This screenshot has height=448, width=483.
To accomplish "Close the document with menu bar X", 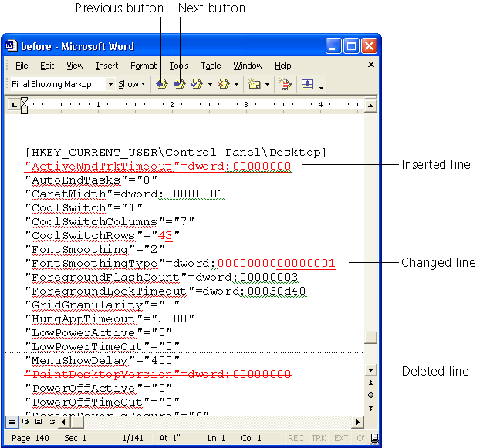I will click(371, 66).
